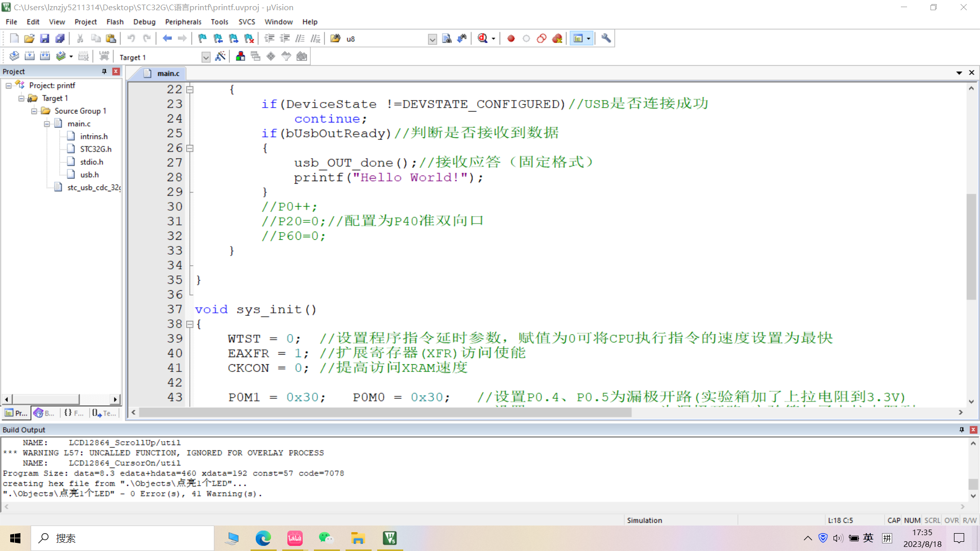Collapse the Source Group 1 tree node
This screenshot has height=551, width=980.
[x=34, y=111]
